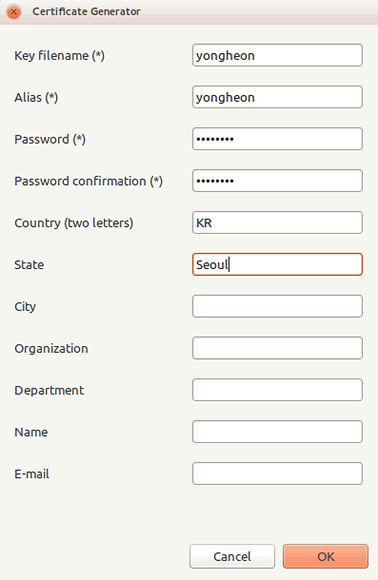Click the 'E-mail' label text
The width and height of the screenshot is (378, 580).
click(32, 474)
